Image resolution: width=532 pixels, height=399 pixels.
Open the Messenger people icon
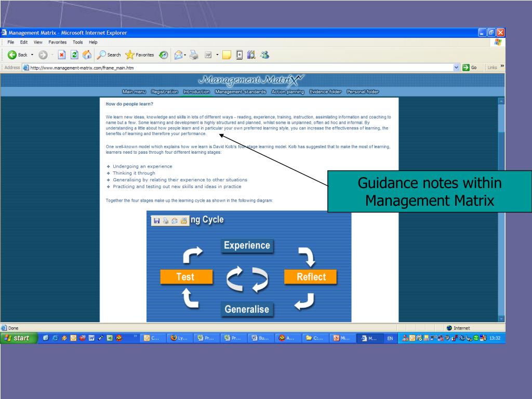(x=264, y=55)
